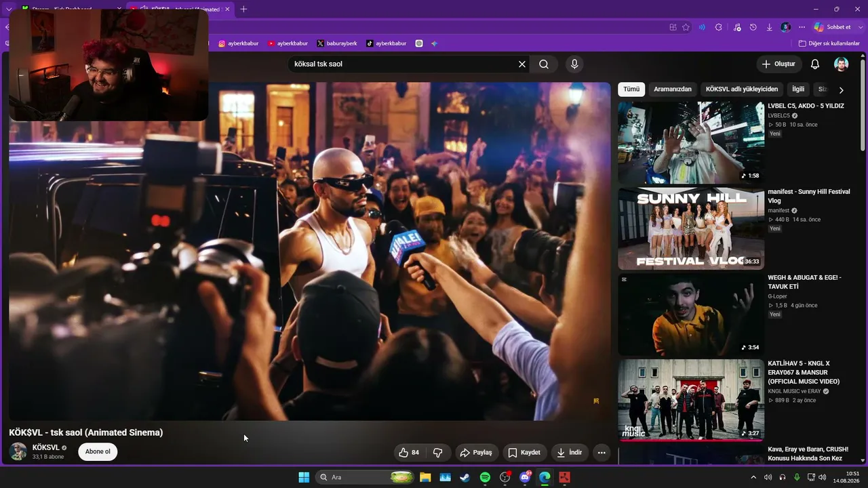
Task: Open the KÖKSVL channel avatar
Action: tap(18, 451)
